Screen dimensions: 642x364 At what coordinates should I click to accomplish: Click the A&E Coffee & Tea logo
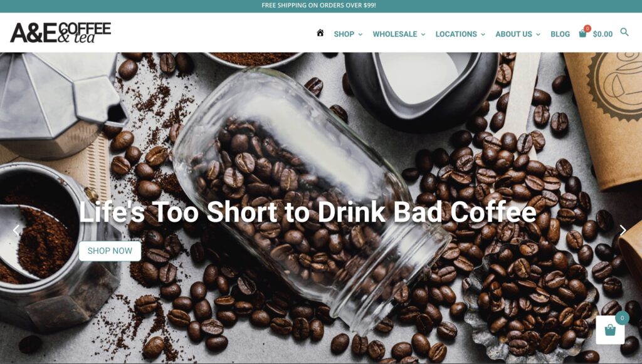tap(61, 33)
